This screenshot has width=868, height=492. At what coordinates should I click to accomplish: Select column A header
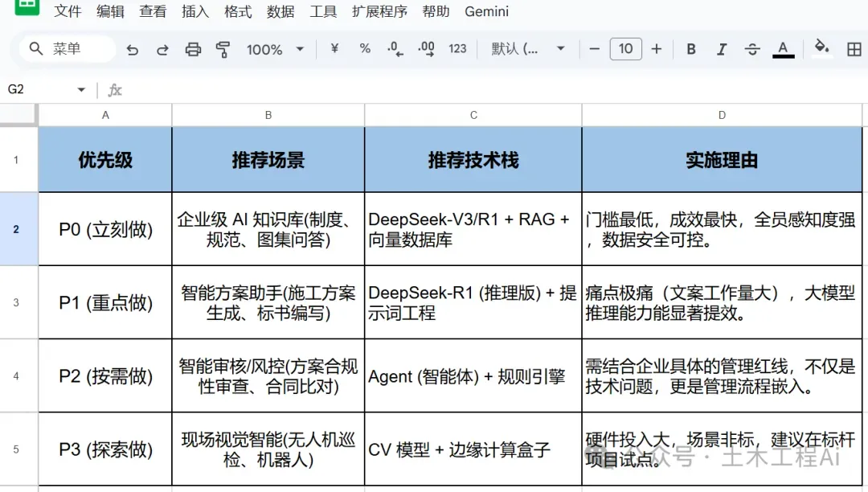tap(105, 115)
